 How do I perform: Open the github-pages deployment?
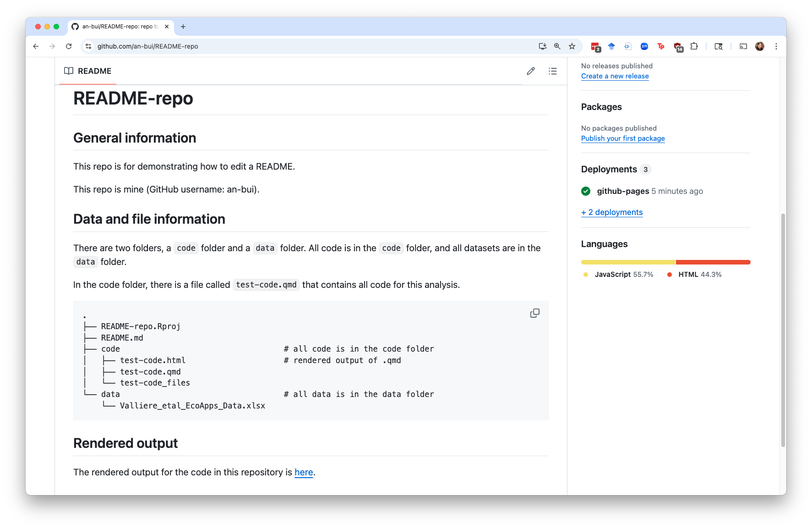(622, 191)
